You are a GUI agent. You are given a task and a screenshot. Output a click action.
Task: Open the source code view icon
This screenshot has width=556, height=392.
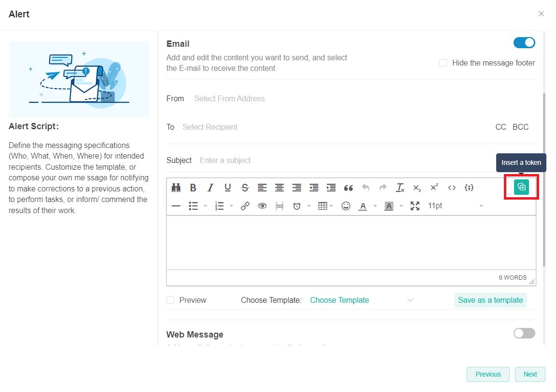coord(451,188)
